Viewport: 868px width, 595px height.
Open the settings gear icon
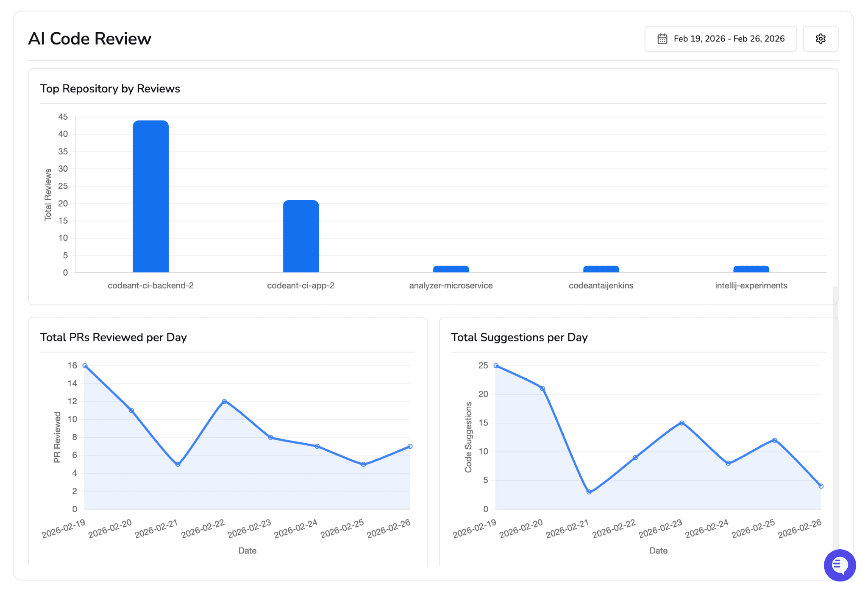click(x=820, y=39)
